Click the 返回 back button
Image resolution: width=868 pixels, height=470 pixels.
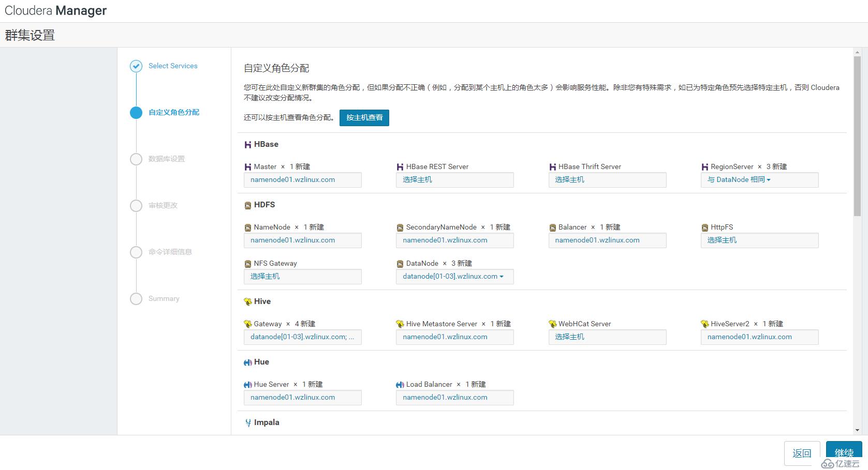click(802, 453)
